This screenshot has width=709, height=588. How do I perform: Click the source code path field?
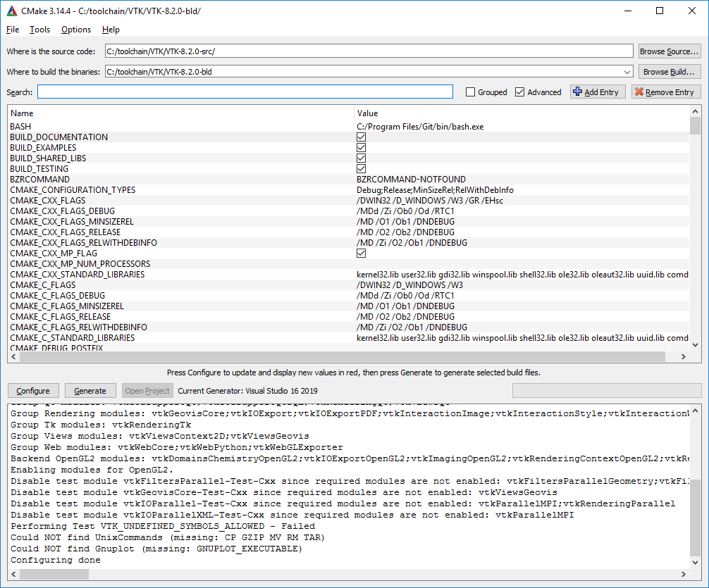tap(369, 51)
